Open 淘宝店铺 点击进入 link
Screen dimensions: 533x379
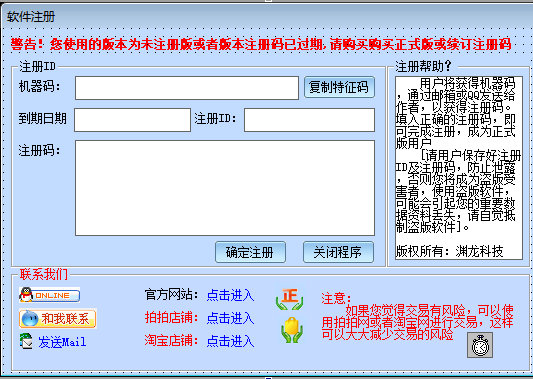[x=230, y=341]
